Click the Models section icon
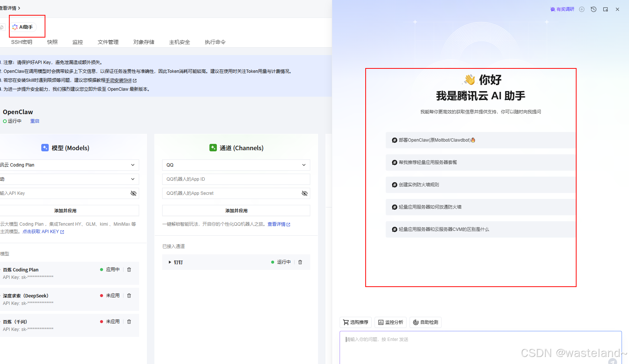Viewport: 629px width, 364px height. pyautogui.click(x=45, y=148)
